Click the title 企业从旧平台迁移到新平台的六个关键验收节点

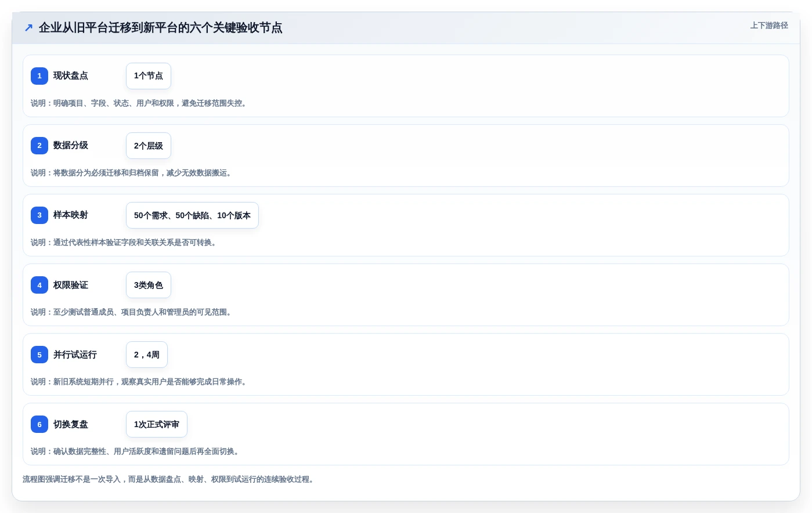[x=160, y=27]
